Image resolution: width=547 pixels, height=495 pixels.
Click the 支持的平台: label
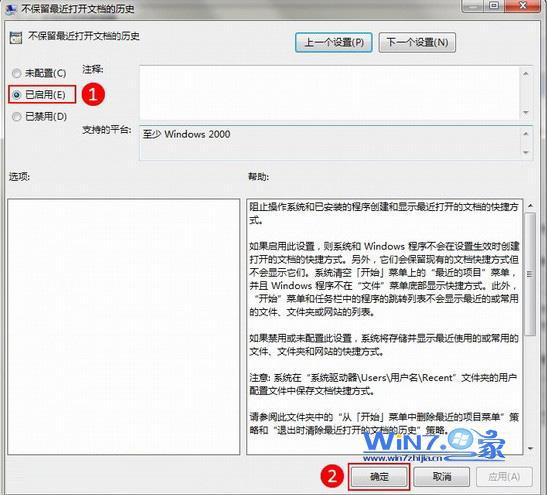pos(107,130)
